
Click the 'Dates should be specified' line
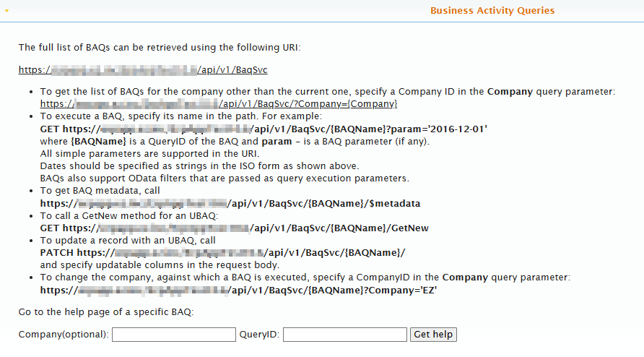(x=199, y=166)
